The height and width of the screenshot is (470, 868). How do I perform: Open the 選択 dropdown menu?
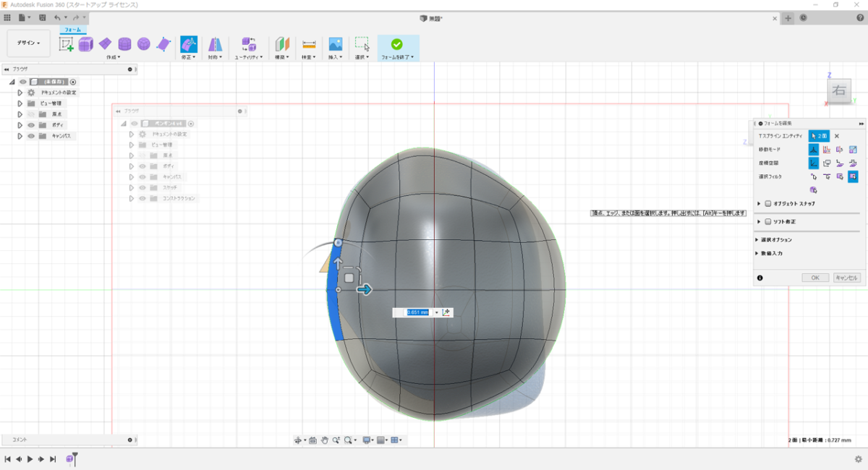point(362,57)
